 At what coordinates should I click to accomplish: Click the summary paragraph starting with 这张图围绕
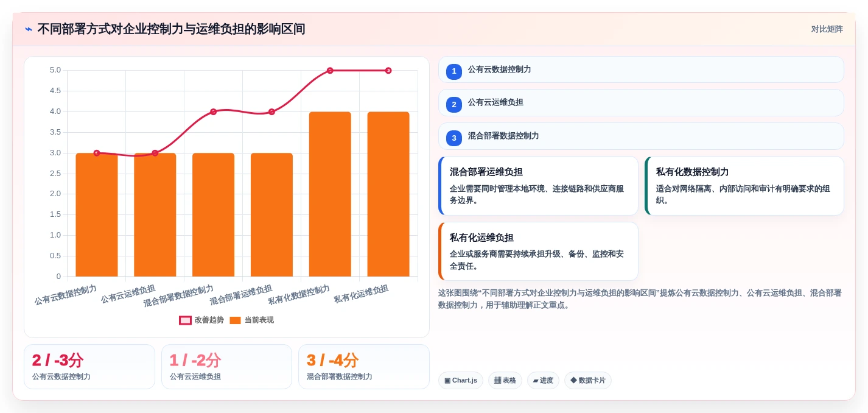tap(640, 299)
